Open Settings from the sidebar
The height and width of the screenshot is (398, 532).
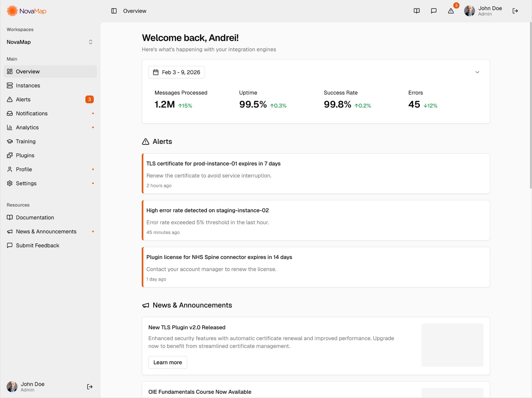[x=26, y=183]
